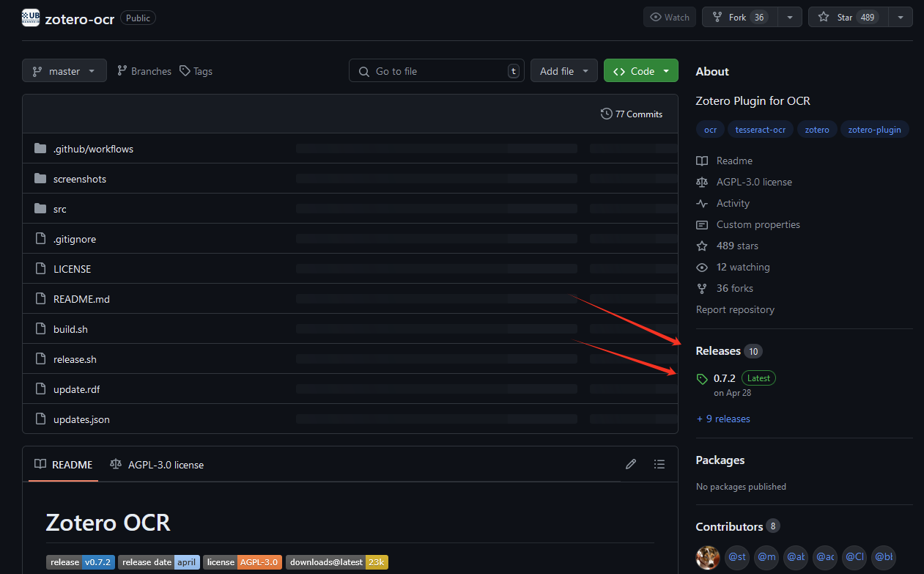Open the Add file dropdown
924x574 pixels.
click(x=564, y=71)
